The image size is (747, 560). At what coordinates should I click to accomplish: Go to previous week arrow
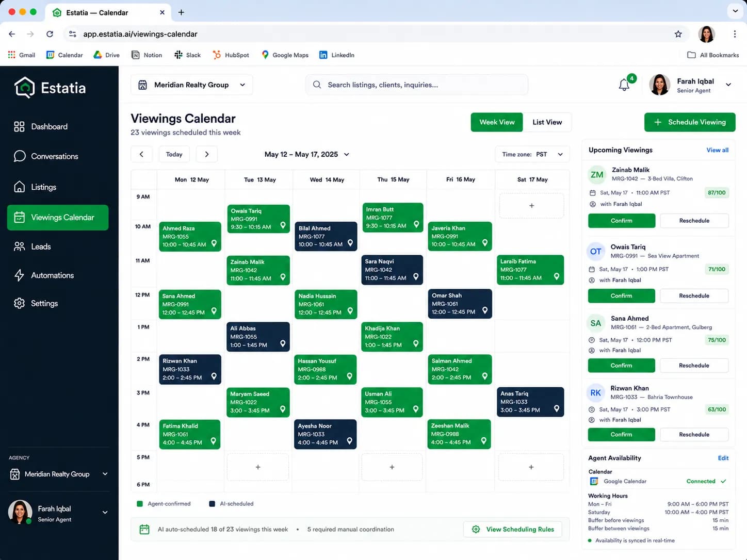[x=141, y=154]
